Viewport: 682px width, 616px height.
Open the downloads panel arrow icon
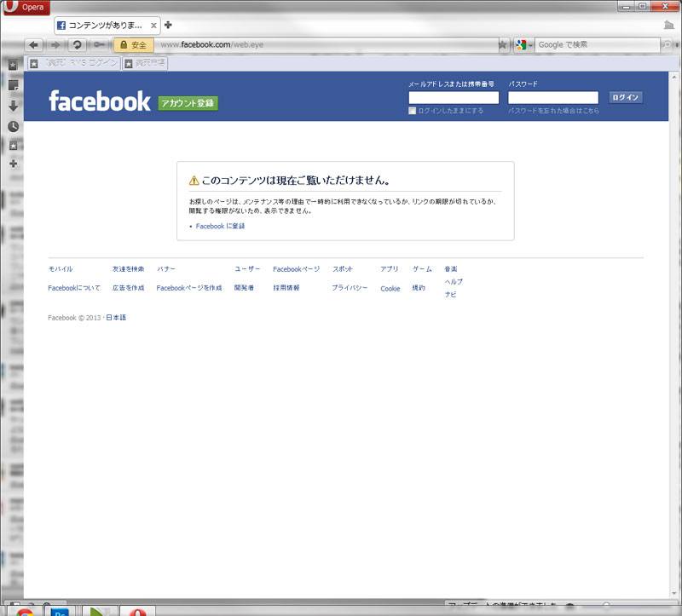tap(13, 106)
